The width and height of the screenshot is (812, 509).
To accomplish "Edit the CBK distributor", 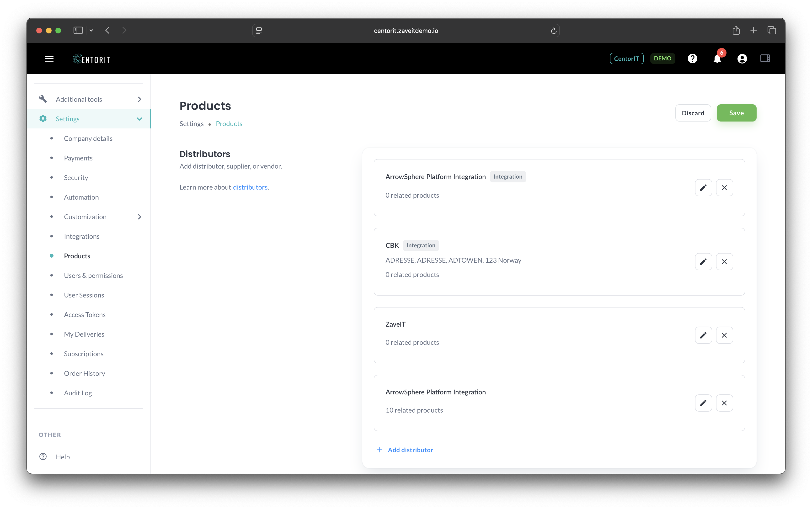I will coord(703,262).
